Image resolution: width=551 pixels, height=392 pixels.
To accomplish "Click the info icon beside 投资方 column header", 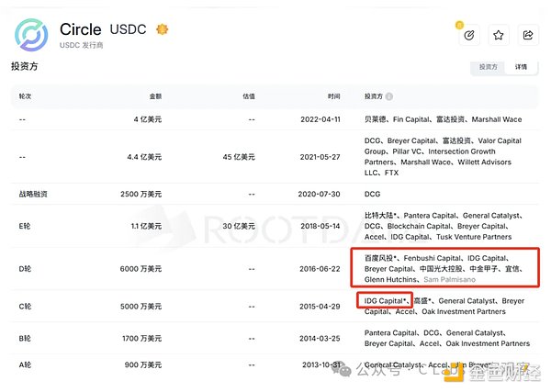I will point(389,96).
